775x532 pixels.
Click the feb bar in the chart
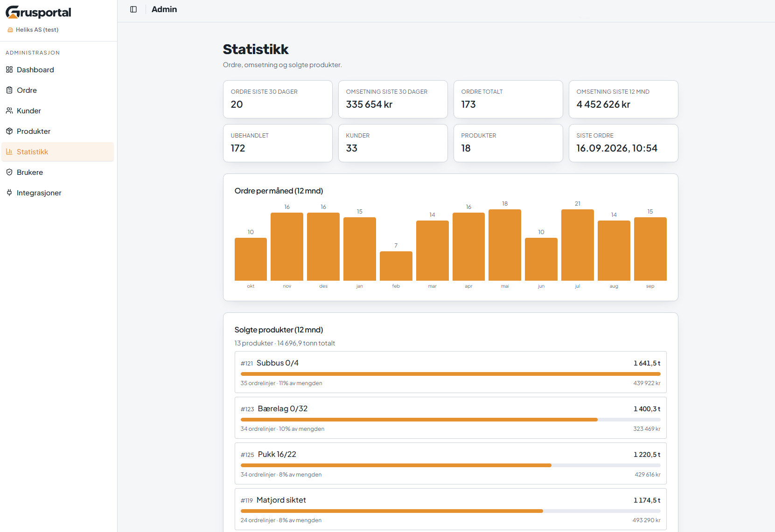click(396, 266)
